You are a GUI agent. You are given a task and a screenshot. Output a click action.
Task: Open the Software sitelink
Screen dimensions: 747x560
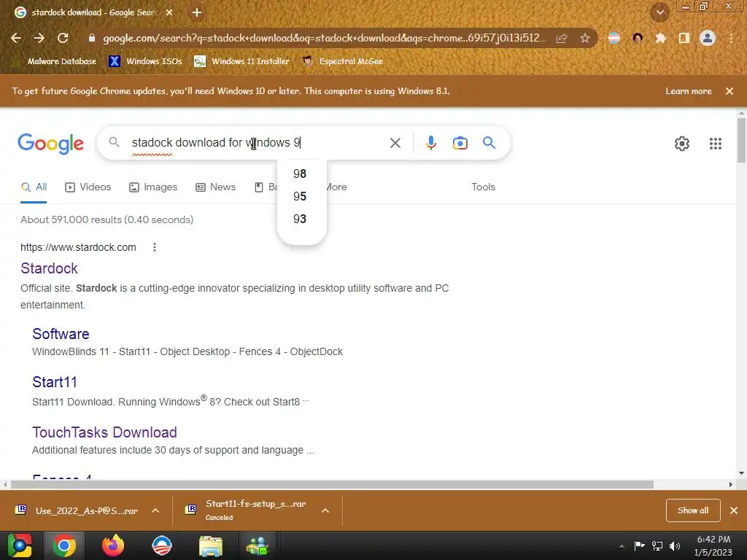tap(61, 334)
